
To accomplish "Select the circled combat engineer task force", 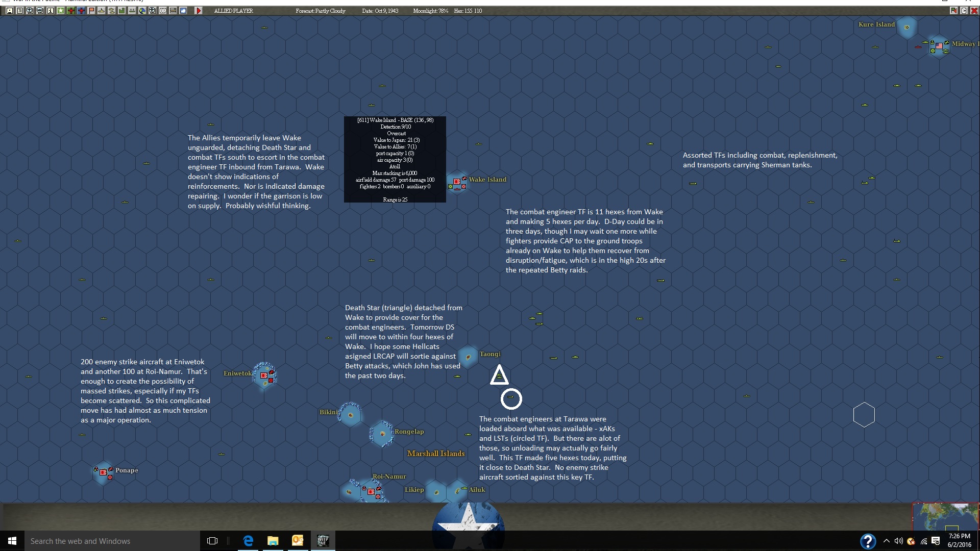I will [511, 398].
